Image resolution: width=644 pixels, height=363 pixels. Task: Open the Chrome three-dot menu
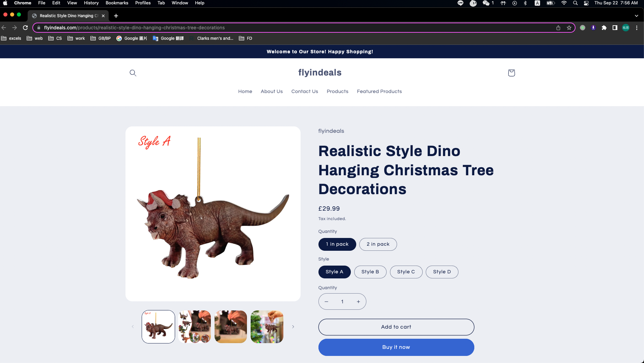tap(637, 28)
